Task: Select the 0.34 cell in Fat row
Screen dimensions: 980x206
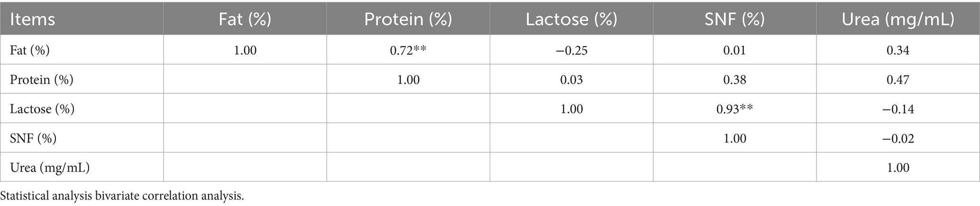Action: coord(898,50)
